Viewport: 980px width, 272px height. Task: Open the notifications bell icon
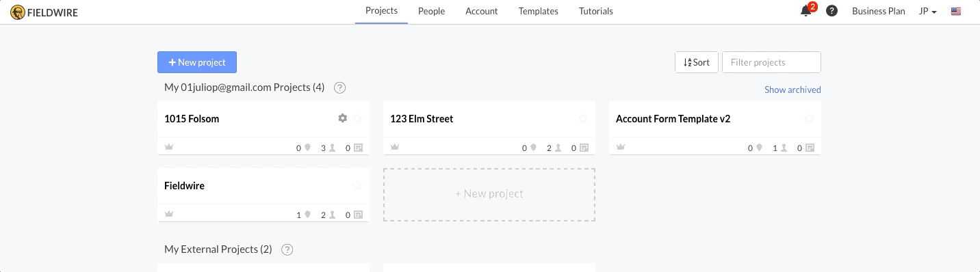[806, 11]
